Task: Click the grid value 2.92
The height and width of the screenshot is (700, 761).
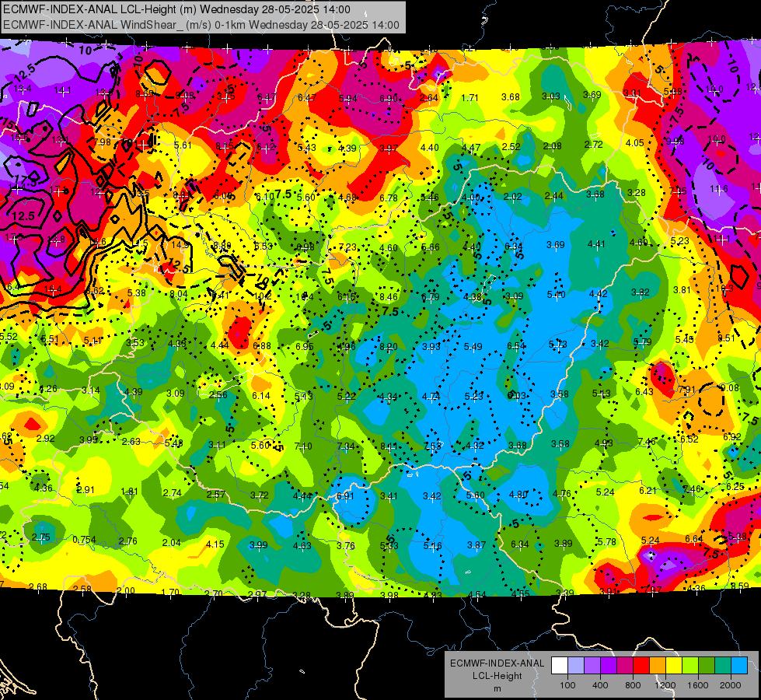Action: (46, 438)
